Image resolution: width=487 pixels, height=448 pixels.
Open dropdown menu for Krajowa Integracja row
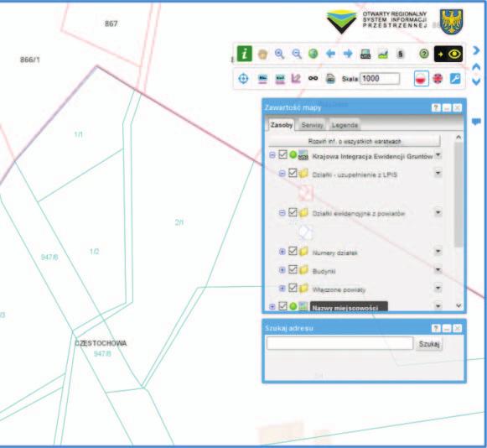pos(438,154)
